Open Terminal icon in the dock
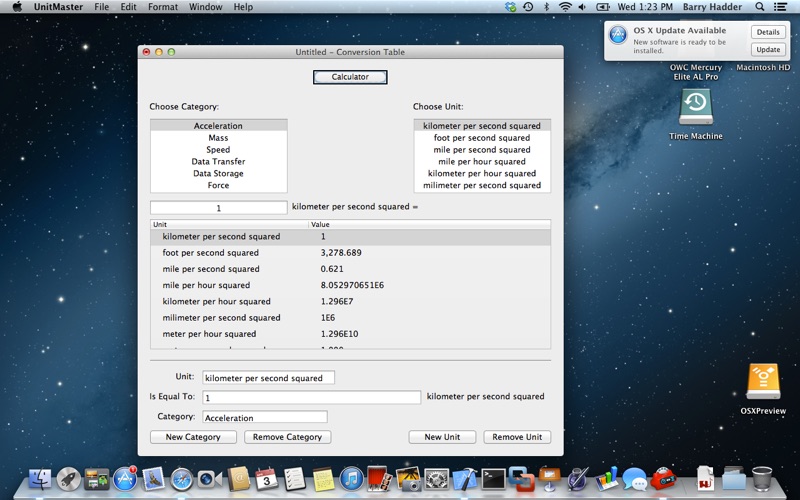This screenshot has height=500, width=800. pyautogui.click(x=493, y=479)
